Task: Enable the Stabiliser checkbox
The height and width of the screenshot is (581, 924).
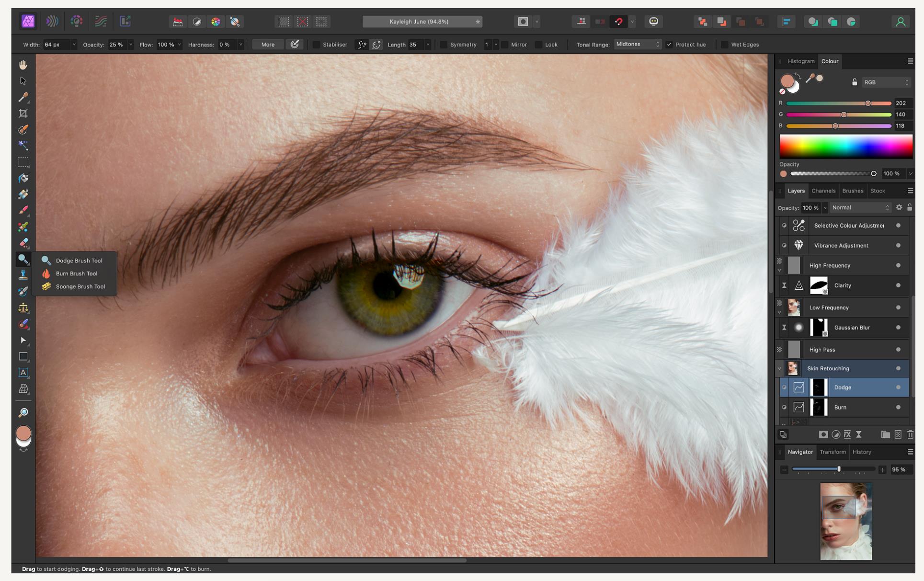Action: coord(317,45)
